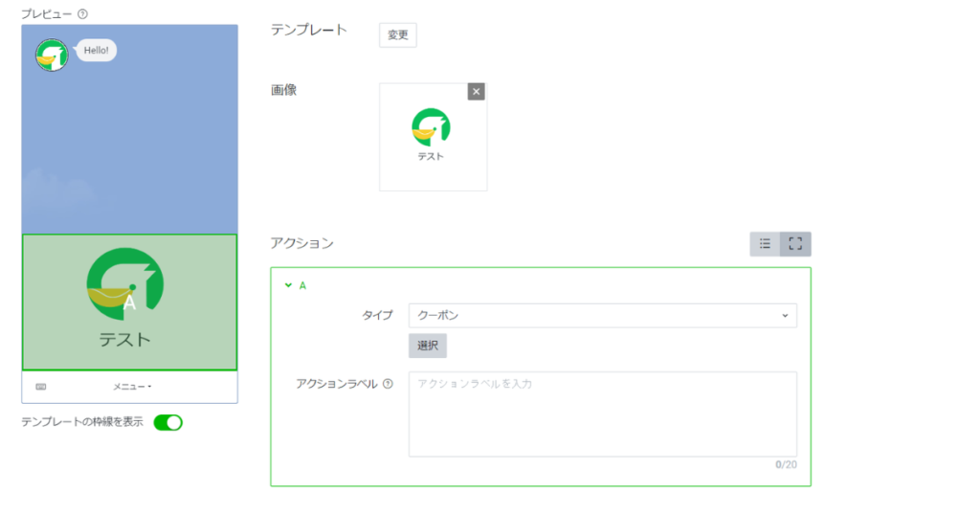The image size is (980, 515).
Task: Click the preview help question-mark icon
Action: pyautogui.click(x=82, y=13)
